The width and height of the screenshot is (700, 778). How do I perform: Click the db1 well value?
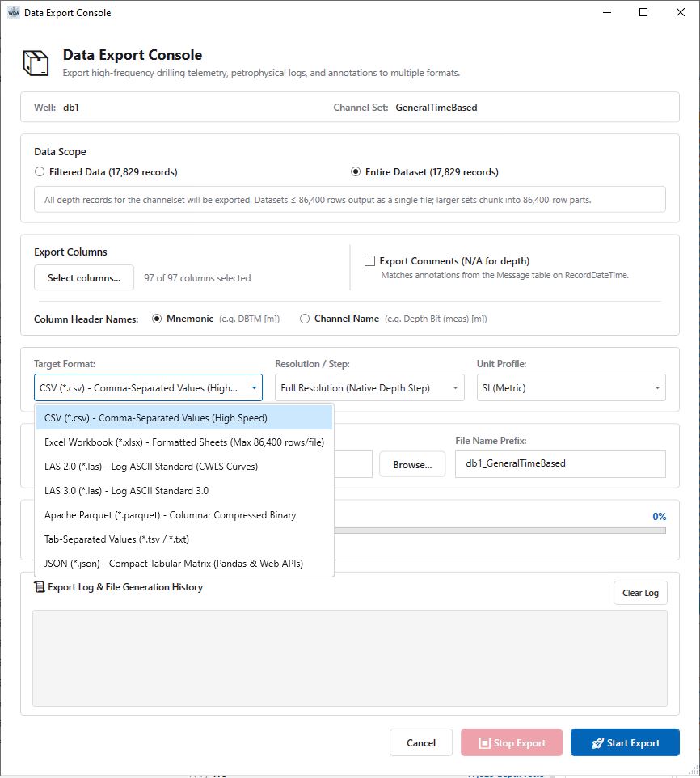click(x=71, y=108)
